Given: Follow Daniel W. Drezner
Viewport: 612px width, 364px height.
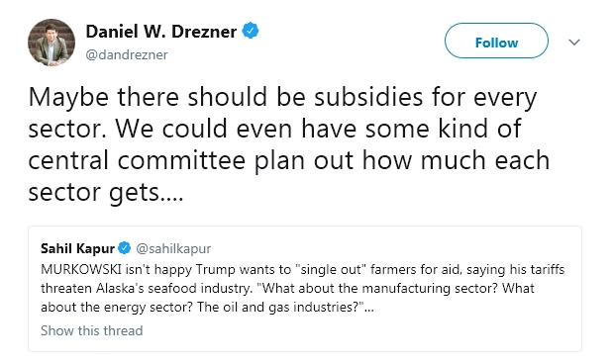Looking at the screenshot, I should click(496, 41).
